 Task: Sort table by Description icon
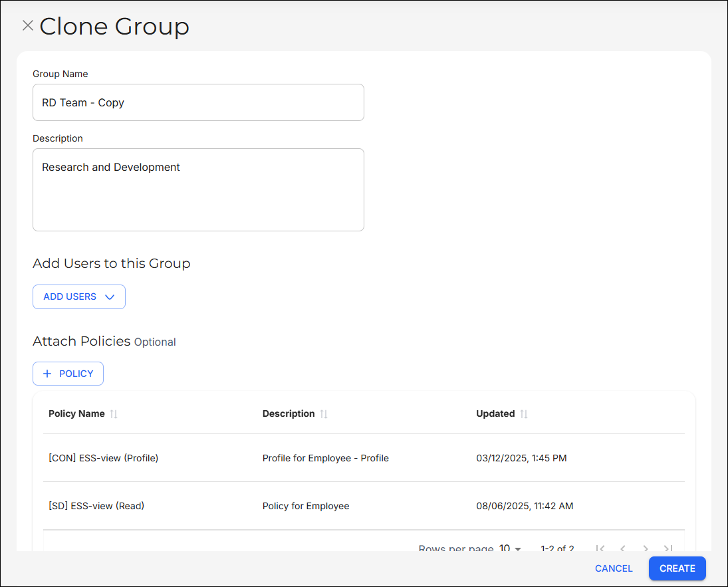coord(324,414)
